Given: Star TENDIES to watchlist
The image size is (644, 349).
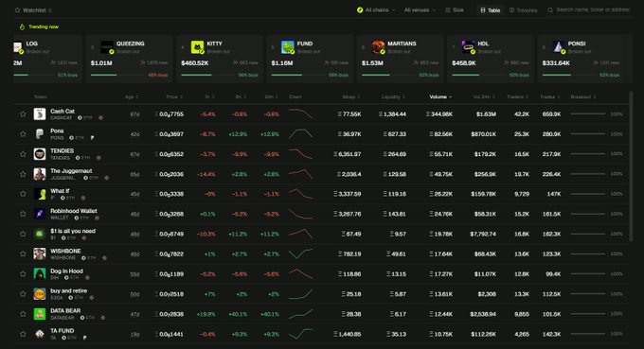Looking at the screenshot, I should point(23,154).
